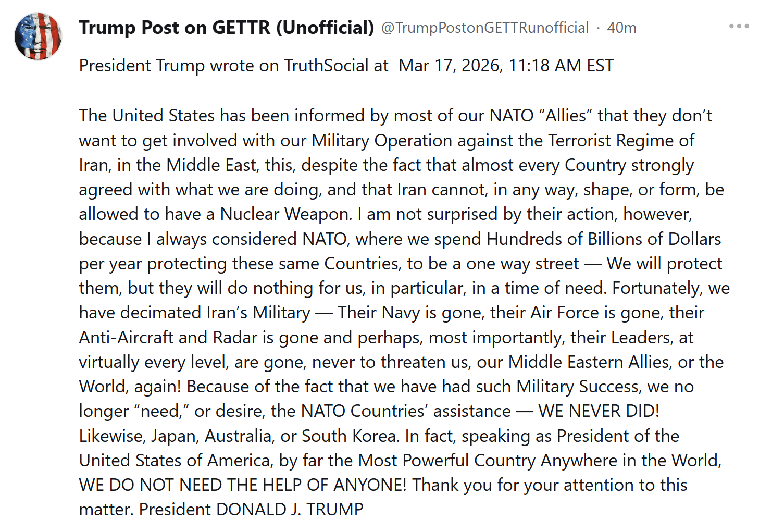The width and height of the screenshot is (772, 532).
Task: Click the capitalized text 'WE NEVER DID!'
Action: tap(599, 411)
